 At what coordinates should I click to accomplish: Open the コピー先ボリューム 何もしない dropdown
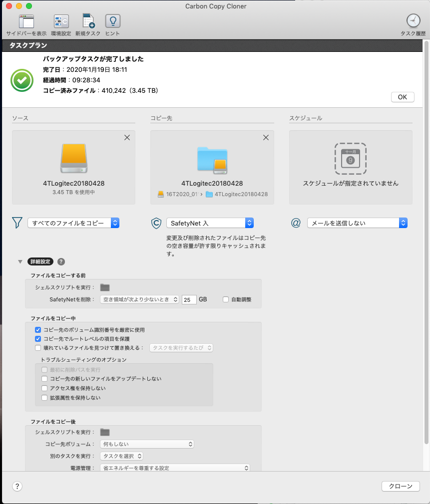coord(147,444)
